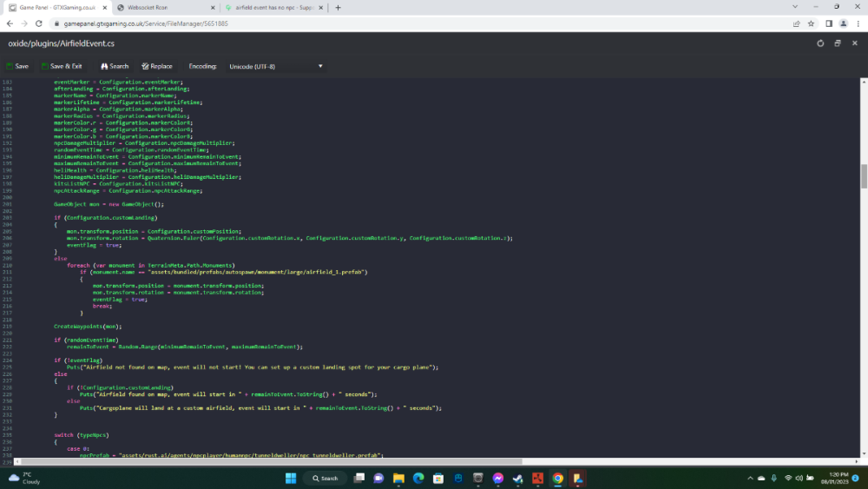Click Save & Exit button
Screen dimensions: 868x489
62,66
